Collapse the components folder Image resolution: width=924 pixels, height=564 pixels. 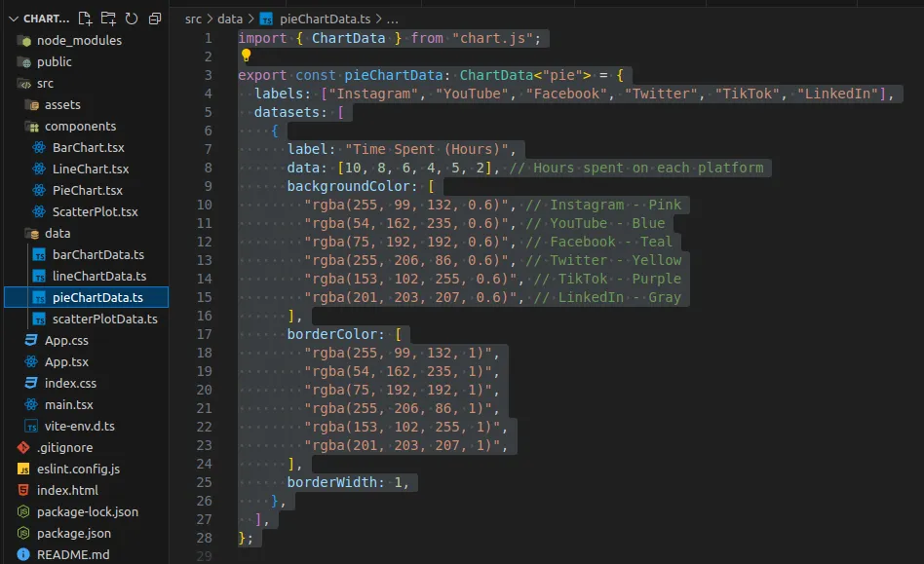80,126
